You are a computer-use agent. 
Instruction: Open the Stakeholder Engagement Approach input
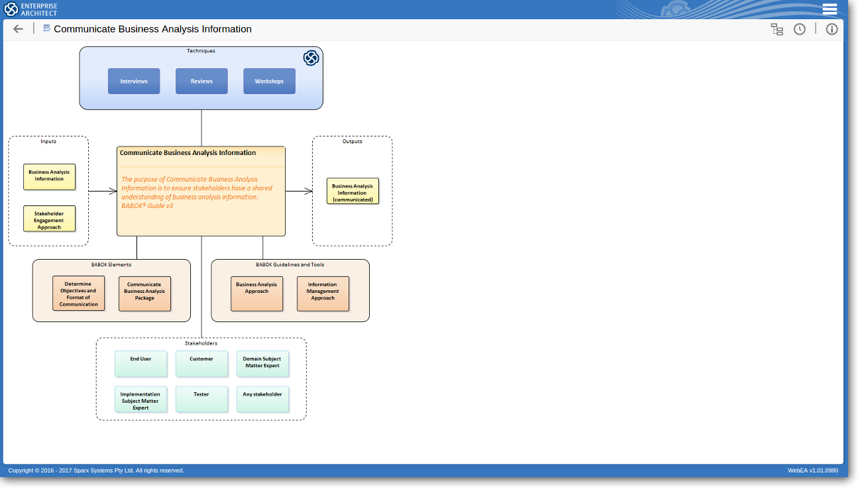49,219
